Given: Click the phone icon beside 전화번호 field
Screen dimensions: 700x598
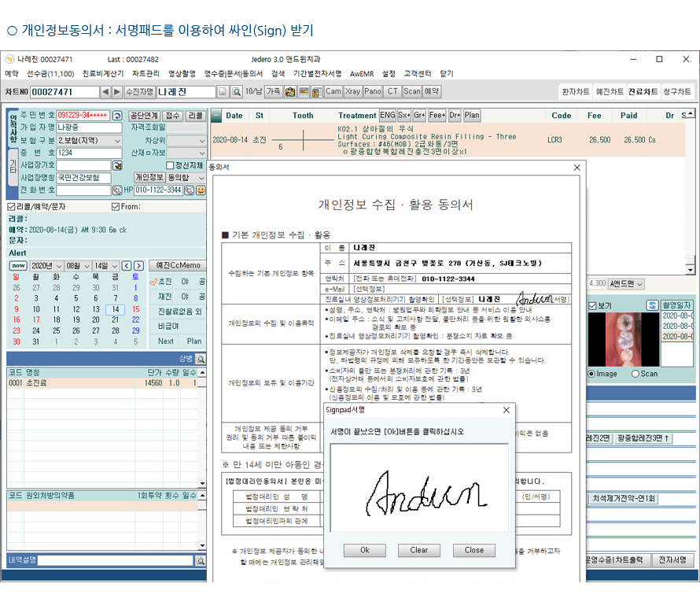Looking at the screenshot, I should click(x=117, y=190).
